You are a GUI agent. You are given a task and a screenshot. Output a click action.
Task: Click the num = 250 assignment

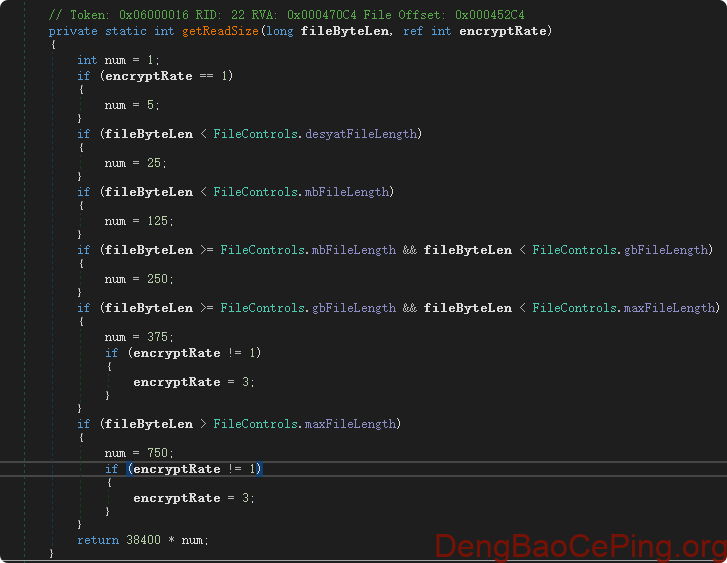click(x=139, y=279)
